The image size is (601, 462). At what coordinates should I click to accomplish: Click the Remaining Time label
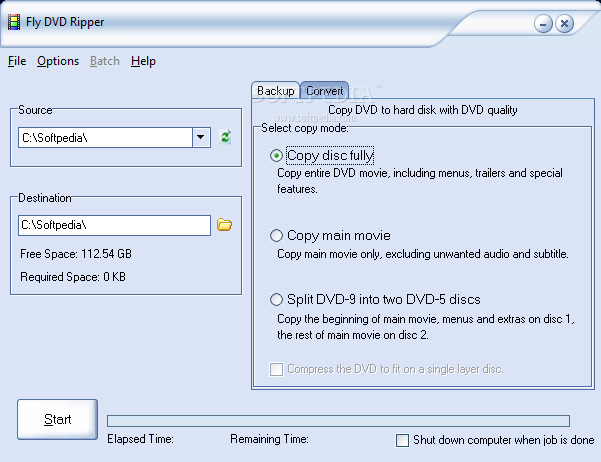point(269,439)
